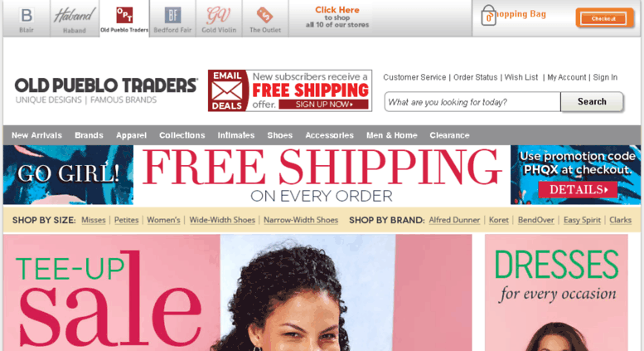644x351 pixels.
Task: Select the Old Pueblo Traders store tab icon
Action: pos(124,15)
